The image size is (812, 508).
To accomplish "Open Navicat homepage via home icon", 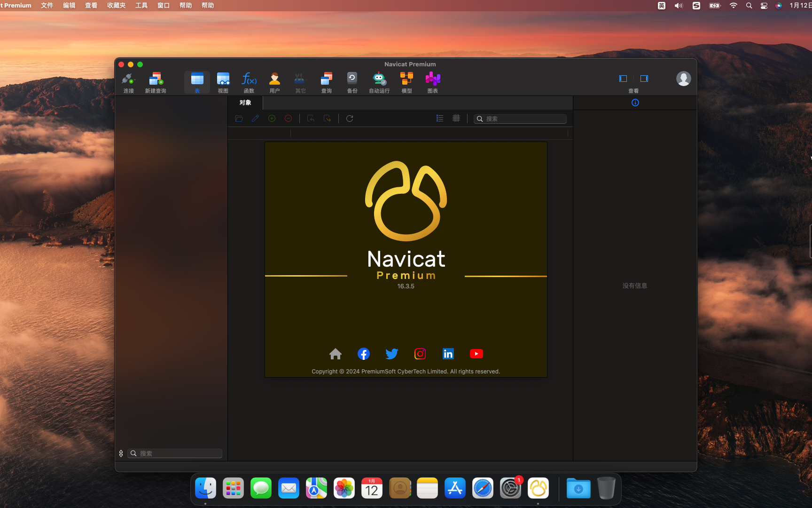I will 336,354.
